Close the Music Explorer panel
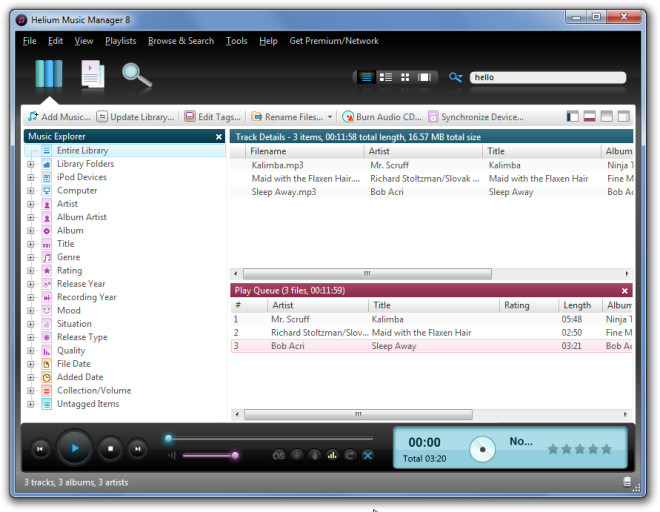The width and height of the screenshot is (660, 512). (x=218, y=137)
